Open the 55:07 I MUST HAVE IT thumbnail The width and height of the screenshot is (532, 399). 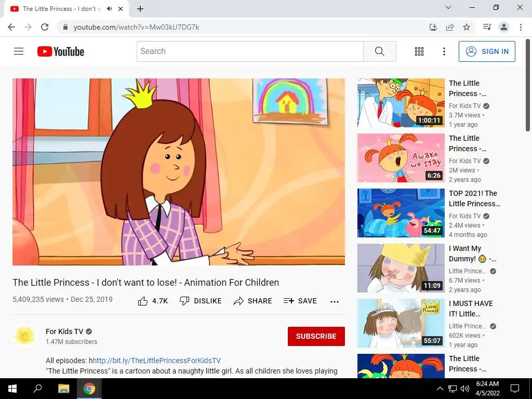(x=401, y=323)
